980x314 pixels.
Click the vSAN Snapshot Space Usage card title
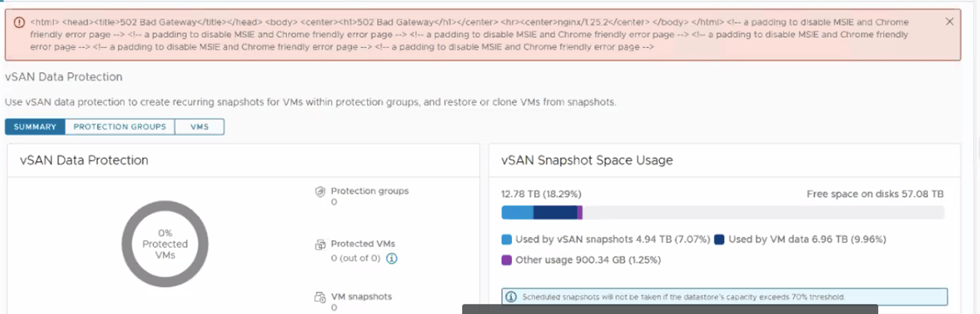(x=587, y=161)
